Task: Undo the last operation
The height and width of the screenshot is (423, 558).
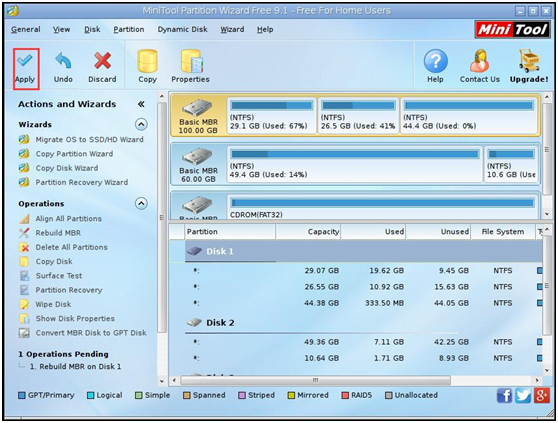Action: click(63, 68)
